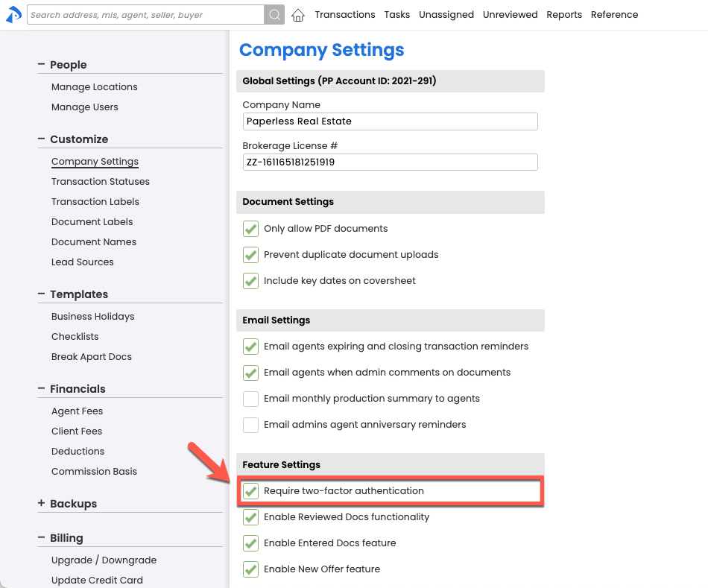The width and height of the screenshot is (708, 588).
Task: Click the Paperless Pipeline logo icon
Action: tap(13, 14)
